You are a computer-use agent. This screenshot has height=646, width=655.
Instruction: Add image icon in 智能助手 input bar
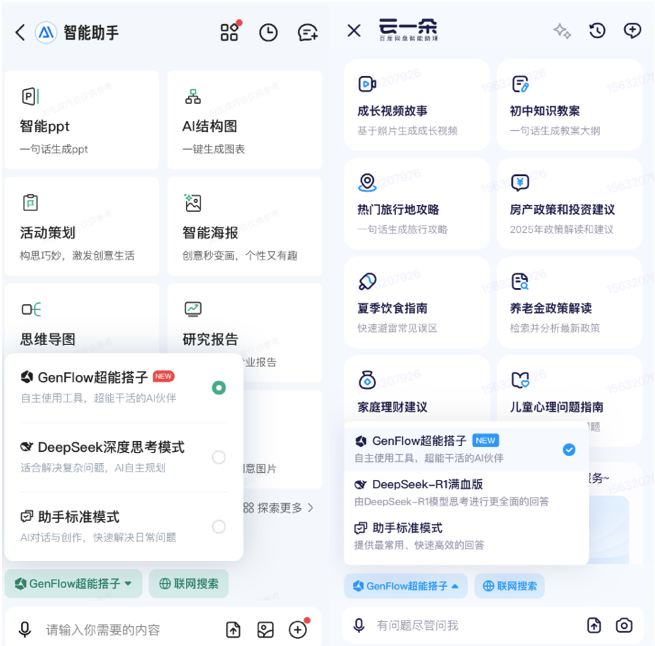[x=266, y=630]
